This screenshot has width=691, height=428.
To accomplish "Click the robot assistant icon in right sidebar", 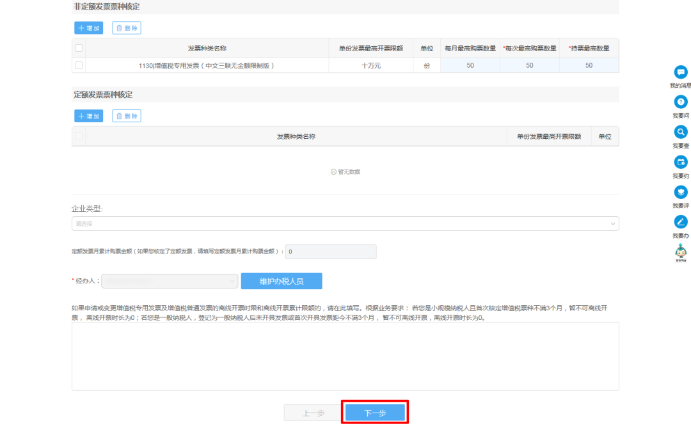I will point(680,251).
